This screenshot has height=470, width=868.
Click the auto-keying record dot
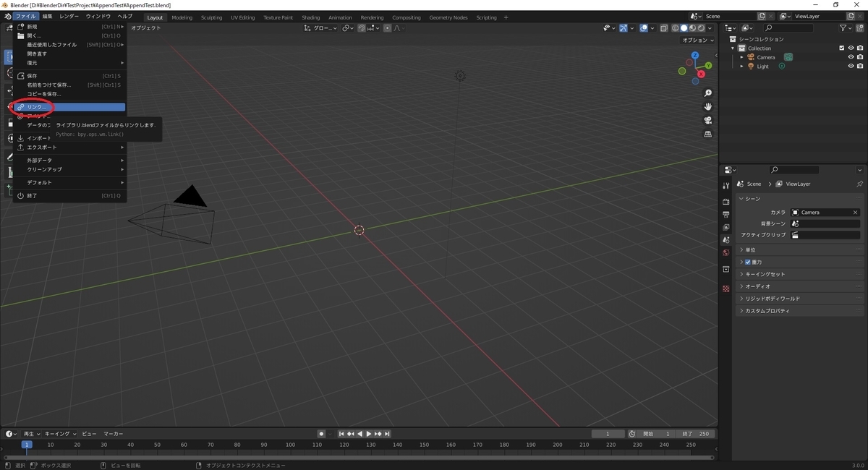click(x=321, y=434)
